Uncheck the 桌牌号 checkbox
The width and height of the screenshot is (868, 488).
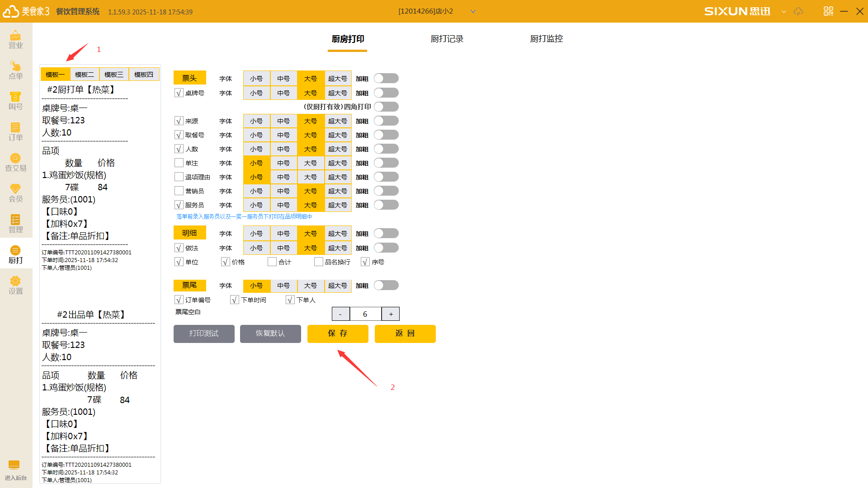179,93
